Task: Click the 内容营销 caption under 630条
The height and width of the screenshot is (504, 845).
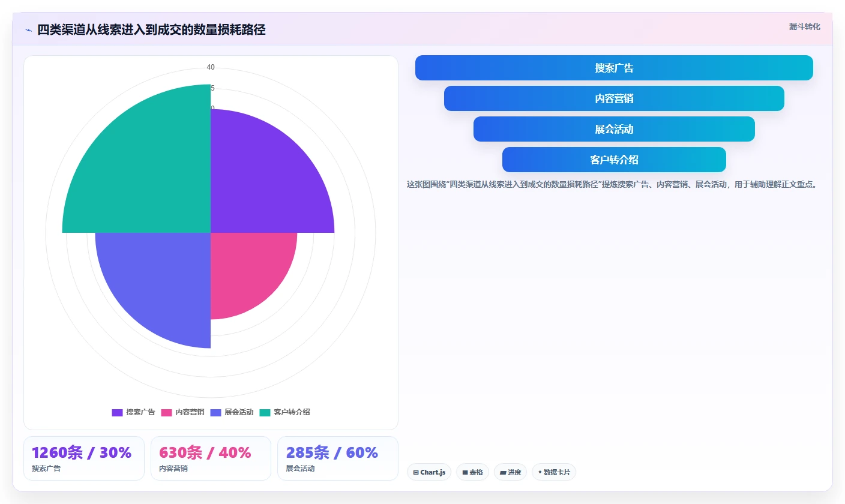Action: [x=173, y=469]
